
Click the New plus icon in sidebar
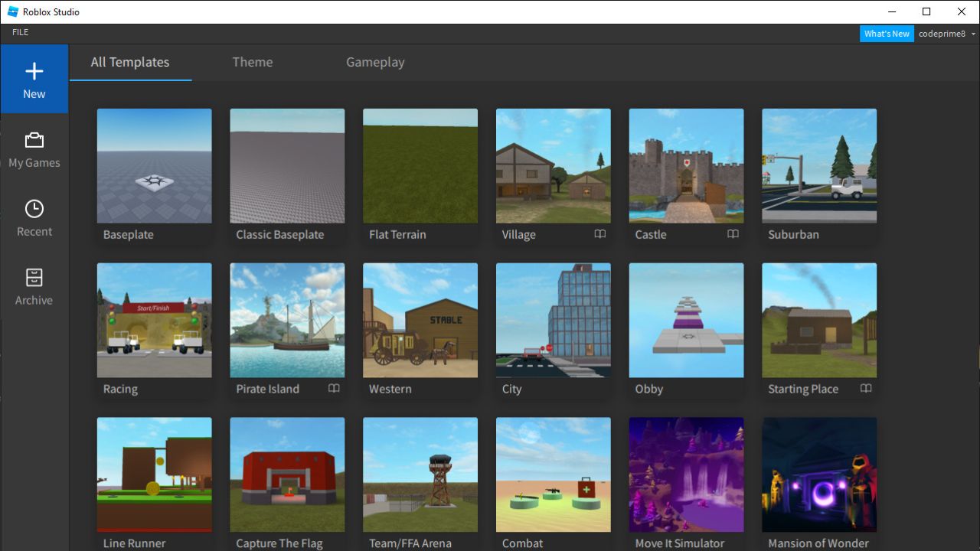coord(34,72)
